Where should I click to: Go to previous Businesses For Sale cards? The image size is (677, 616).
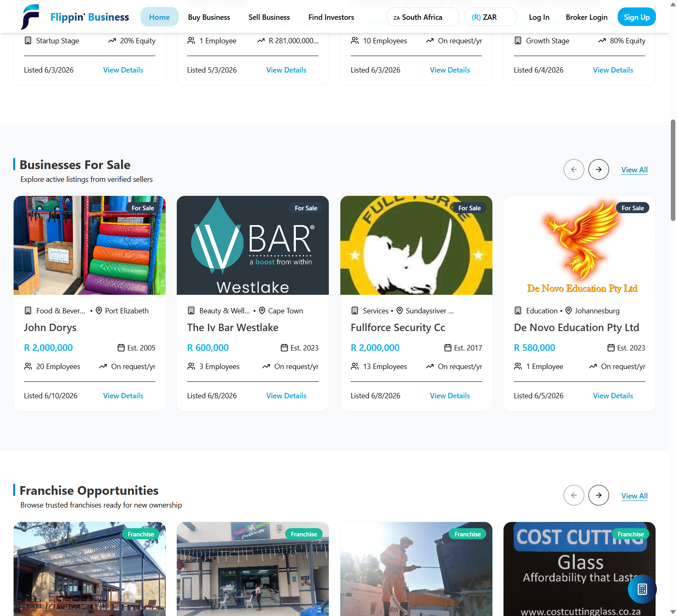(574, 169)
